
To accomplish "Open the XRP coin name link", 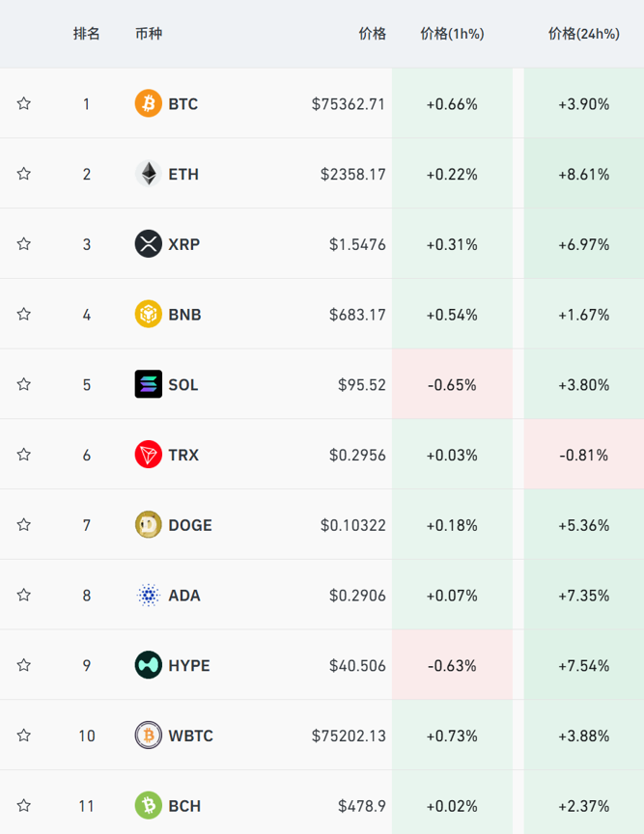I will (x=184, y=244).
